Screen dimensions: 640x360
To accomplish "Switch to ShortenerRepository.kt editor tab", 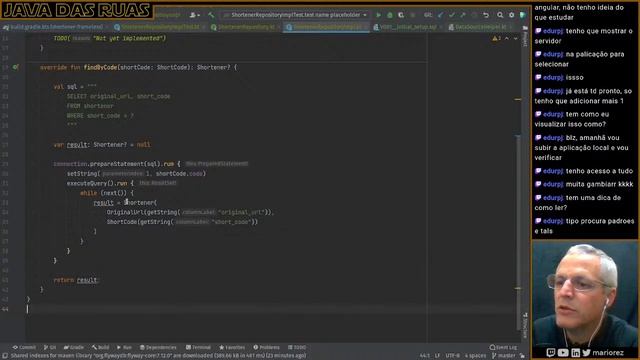I will point(245,27).
